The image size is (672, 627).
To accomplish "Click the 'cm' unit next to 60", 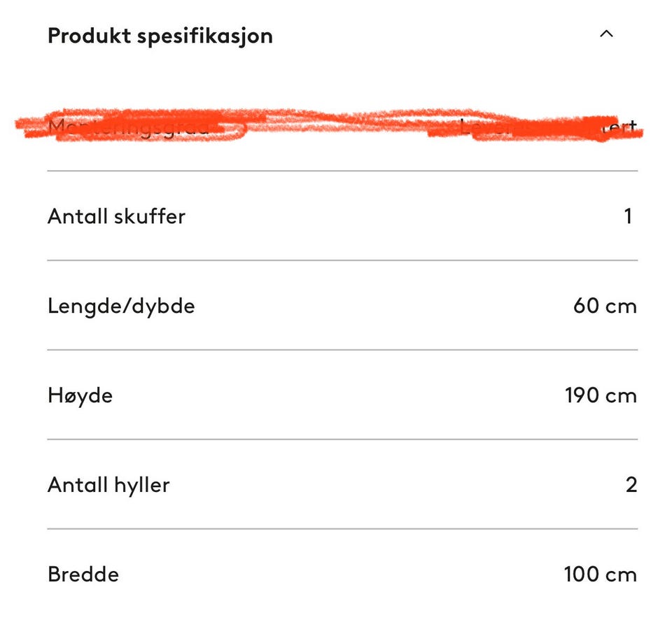I will (622, 307).
